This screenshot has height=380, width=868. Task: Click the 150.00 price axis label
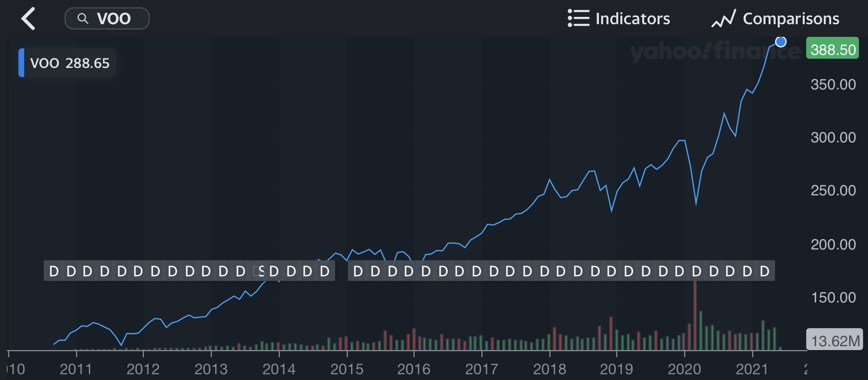[833, 297]
